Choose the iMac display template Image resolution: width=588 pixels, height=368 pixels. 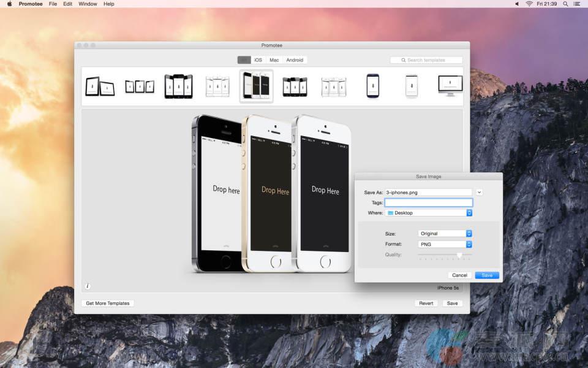pos(450,86)
